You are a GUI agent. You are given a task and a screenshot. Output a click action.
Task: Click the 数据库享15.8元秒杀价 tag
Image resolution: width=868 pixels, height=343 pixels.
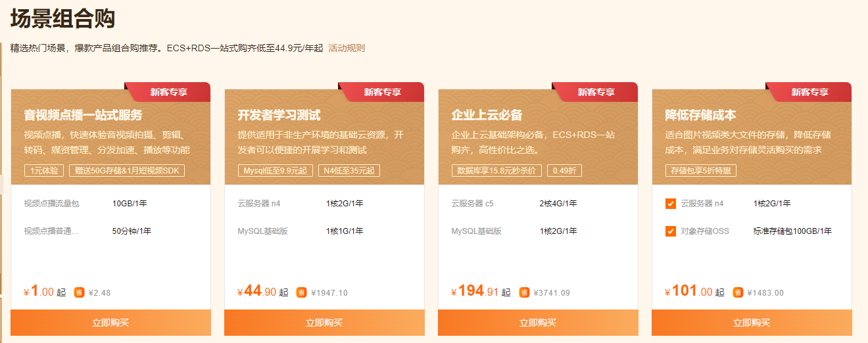(496, 171)
